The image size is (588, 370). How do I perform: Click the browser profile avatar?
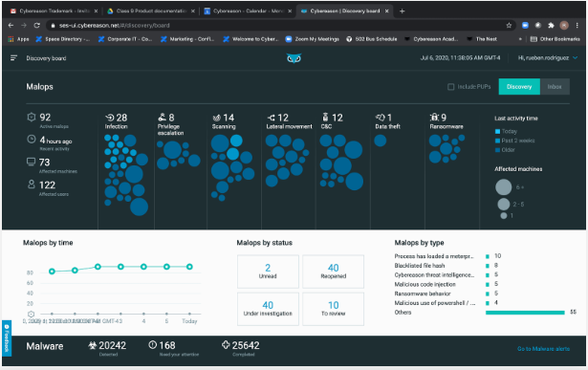(564, 25)
